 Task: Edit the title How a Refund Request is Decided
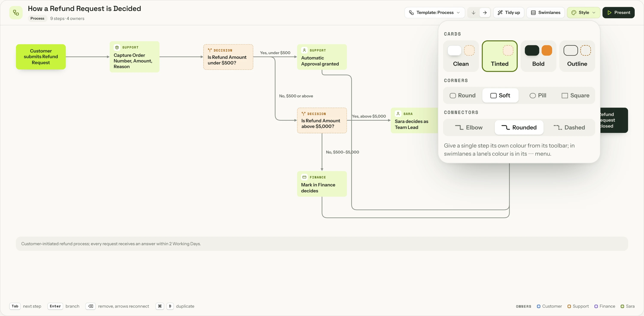(84, 9)
